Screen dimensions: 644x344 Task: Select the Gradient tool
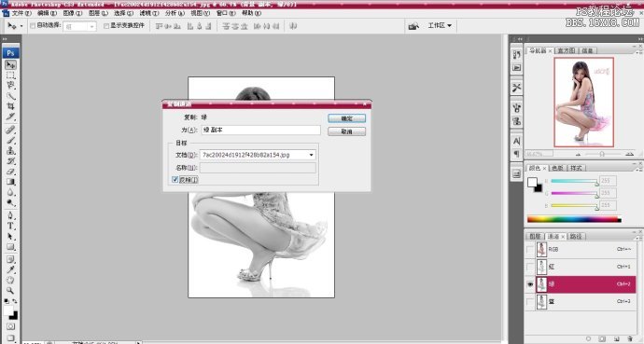10,182
